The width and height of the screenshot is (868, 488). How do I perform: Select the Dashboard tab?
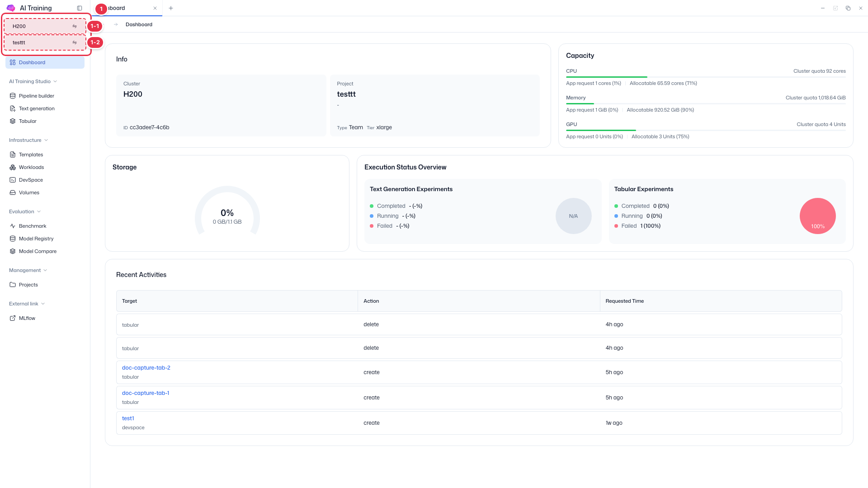pyautogui.click(x=127, y=8)
